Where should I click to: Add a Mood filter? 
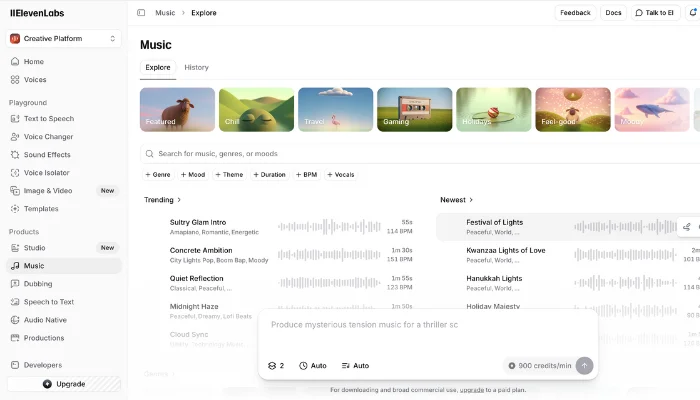point(193,175)
